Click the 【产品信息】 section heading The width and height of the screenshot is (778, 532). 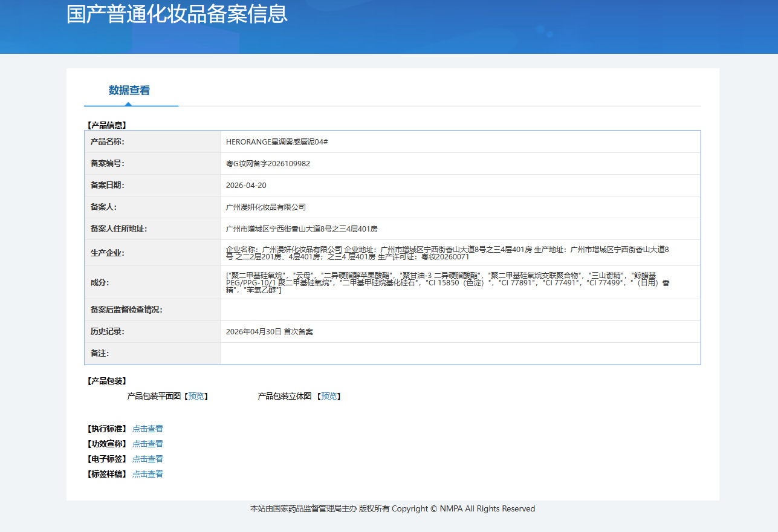tap(106, 125)
